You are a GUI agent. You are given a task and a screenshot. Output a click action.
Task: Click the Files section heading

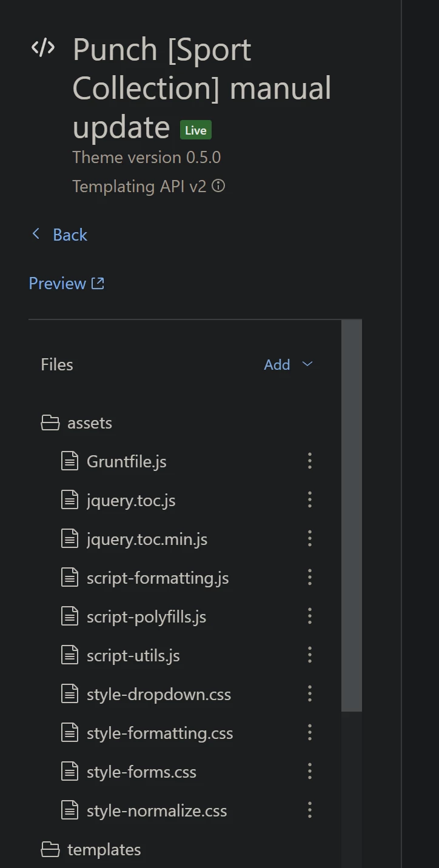click(57, 364)
